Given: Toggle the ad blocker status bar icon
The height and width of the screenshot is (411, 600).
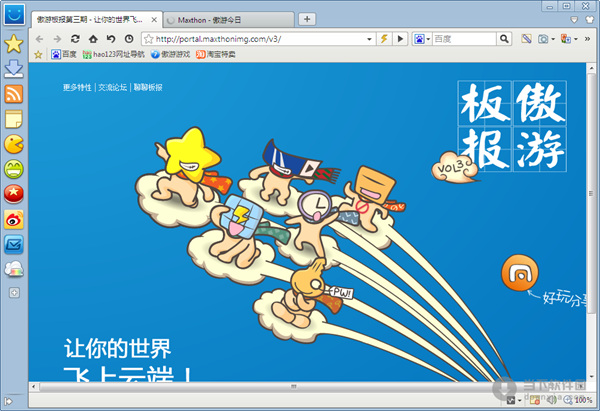Looking at the screenshot, I should click(535, 400).
